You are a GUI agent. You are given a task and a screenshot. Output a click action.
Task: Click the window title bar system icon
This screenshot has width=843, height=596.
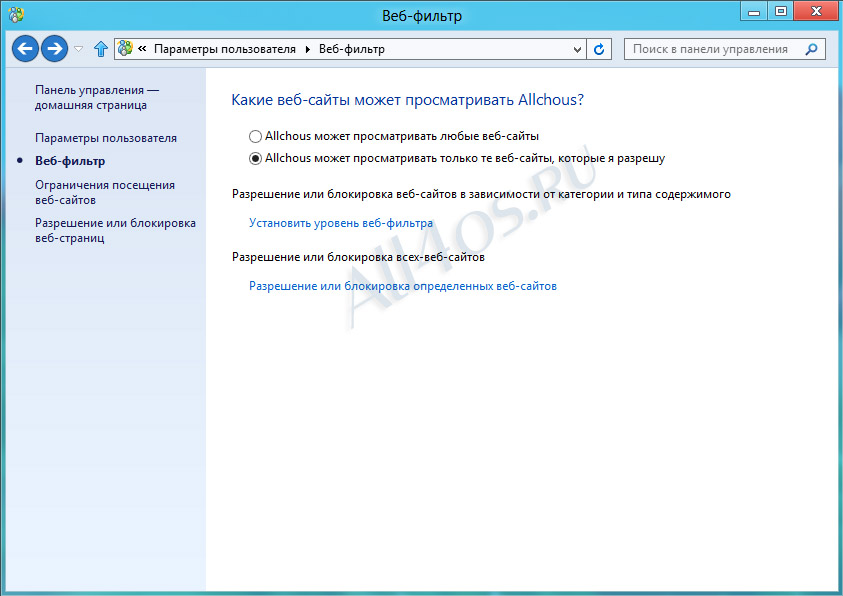16,15
